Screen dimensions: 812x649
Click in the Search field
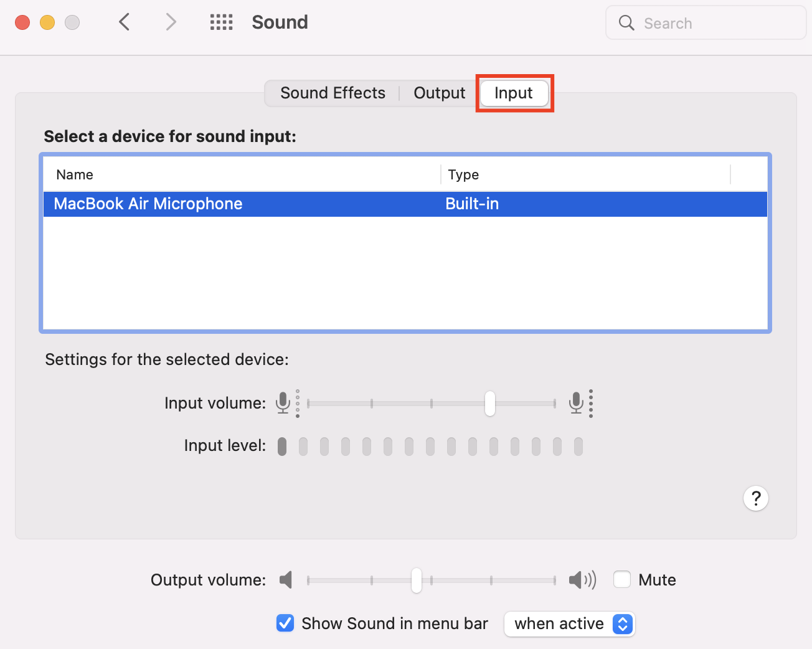pos(706,23)
